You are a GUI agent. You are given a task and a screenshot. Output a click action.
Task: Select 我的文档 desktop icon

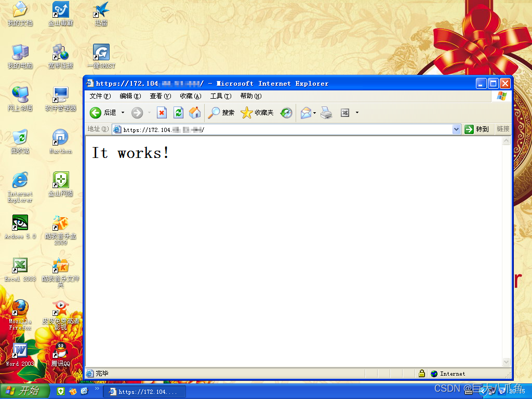pos(20,14)
